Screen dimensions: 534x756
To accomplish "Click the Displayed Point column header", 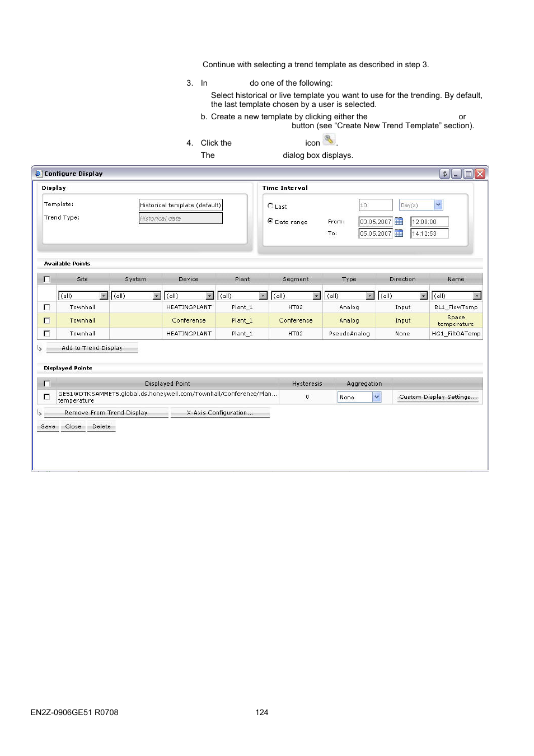I will [x=167, y=384].
